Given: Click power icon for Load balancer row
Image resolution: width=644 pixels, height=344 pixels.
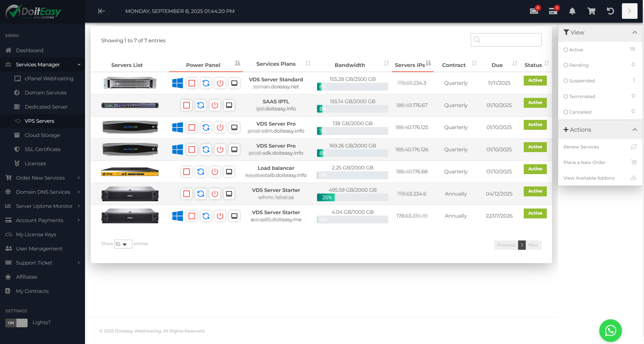Looking at the screenshot, I should point(215,172).
